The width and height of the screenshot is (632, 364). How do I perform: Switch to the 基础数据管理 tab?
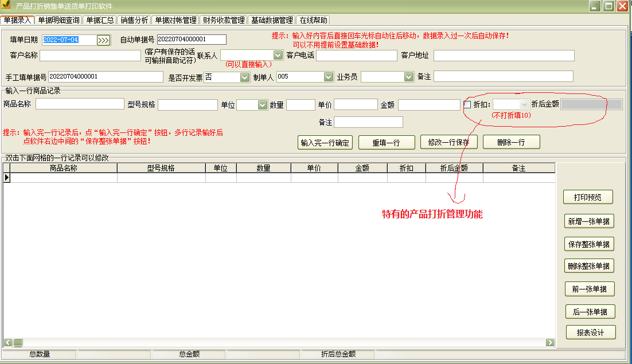pos(272,20)
